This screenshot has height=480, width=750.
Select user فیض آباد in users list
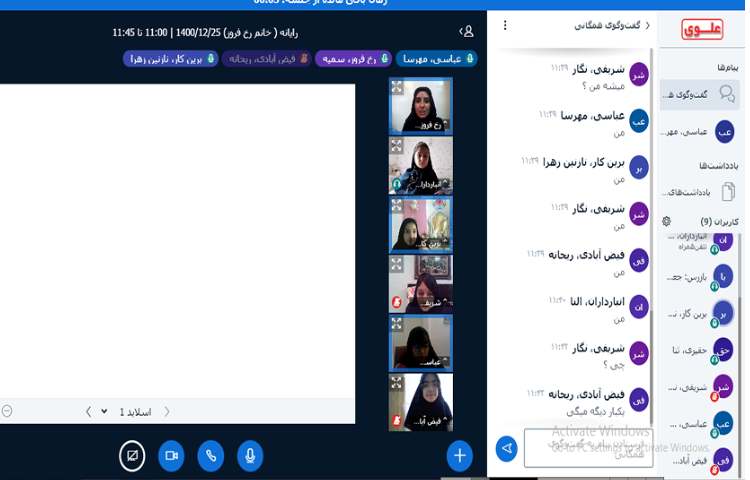point(702,460)
